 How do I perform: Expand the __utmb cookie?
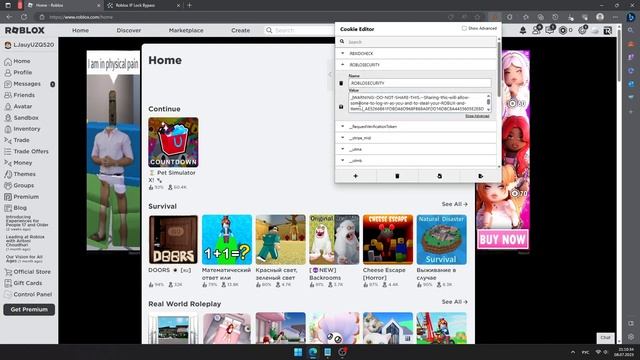[416, 161]
